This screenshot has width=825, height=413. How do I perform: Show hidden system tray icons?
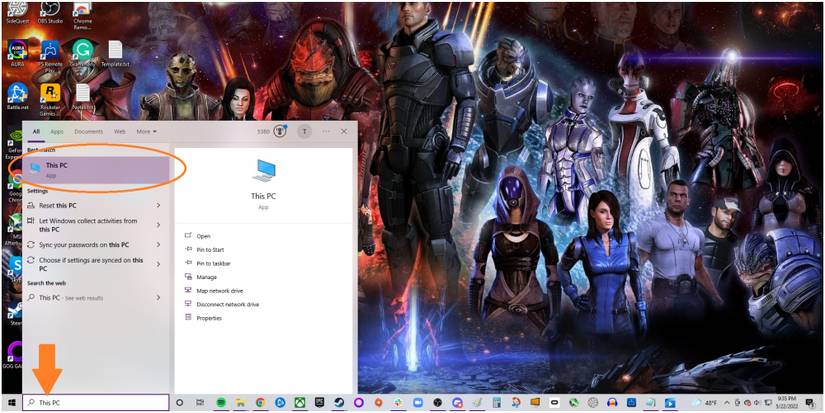pos(727,402)
